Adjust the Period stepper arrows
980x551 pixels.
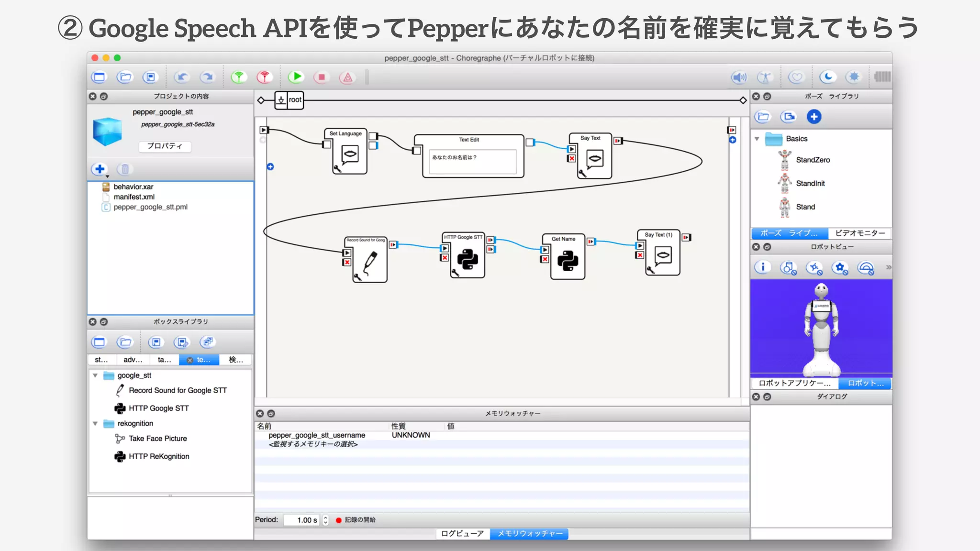point(325,520)
